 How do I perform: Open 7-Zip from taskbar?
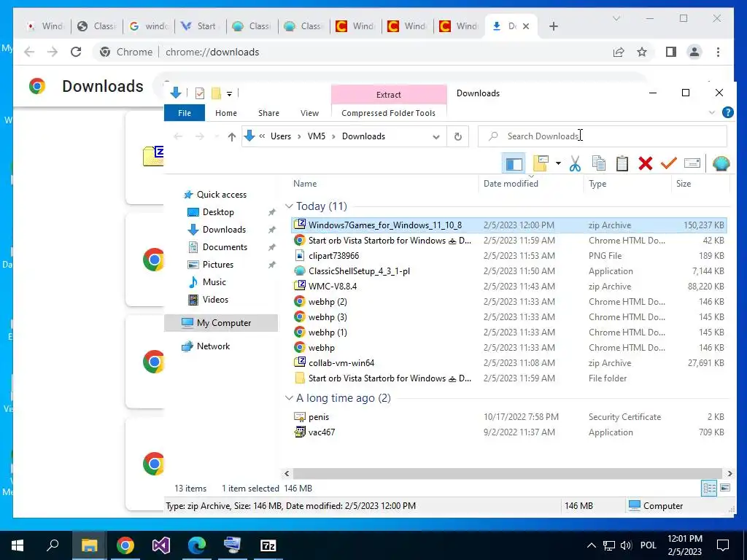coord(268,545)
